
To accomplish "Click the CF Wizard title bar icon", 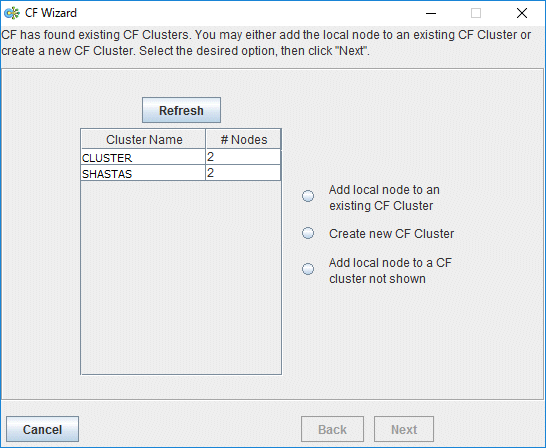I will [11, 13].
